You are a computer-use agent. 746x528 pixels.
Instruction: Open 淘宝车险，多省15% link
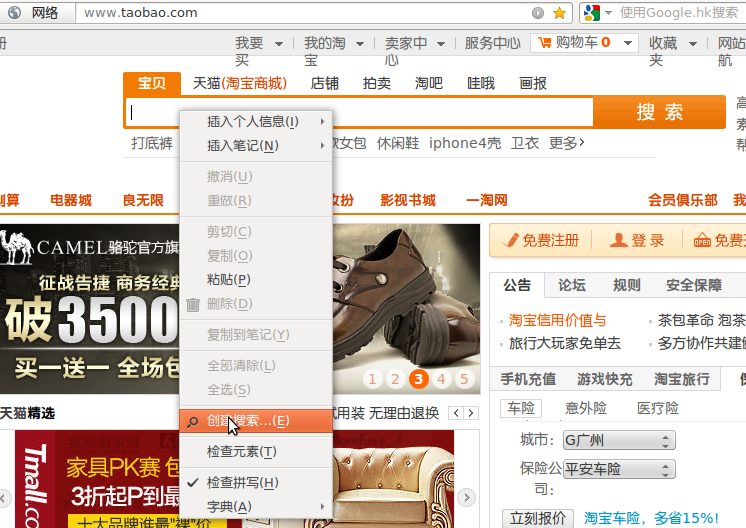[x=651, y=518]
